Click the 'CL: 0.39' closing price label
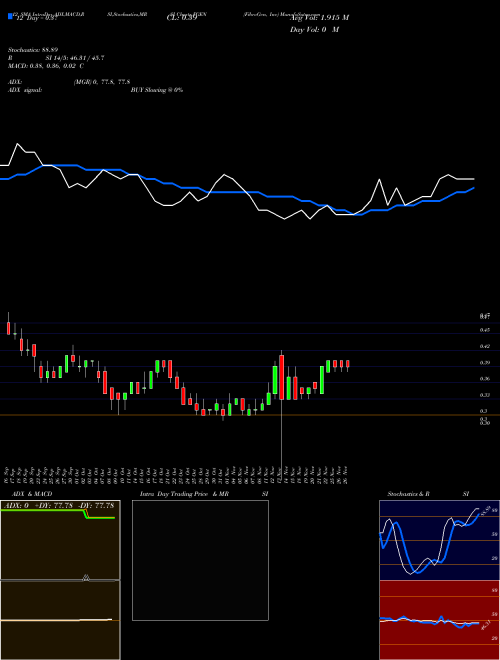The width and height of the screenshot is (500, 660). click(182, 18)
